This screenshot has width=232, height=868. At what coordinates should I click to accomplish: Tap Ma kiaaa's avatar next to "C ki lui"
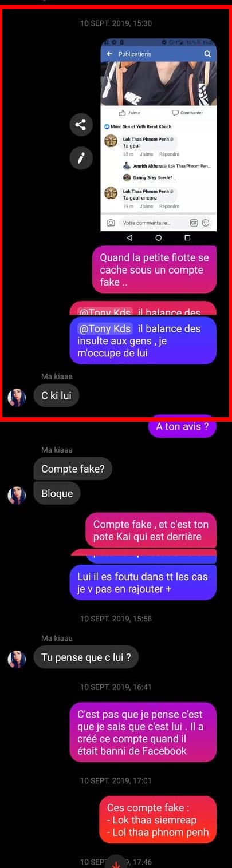[17, 397]
